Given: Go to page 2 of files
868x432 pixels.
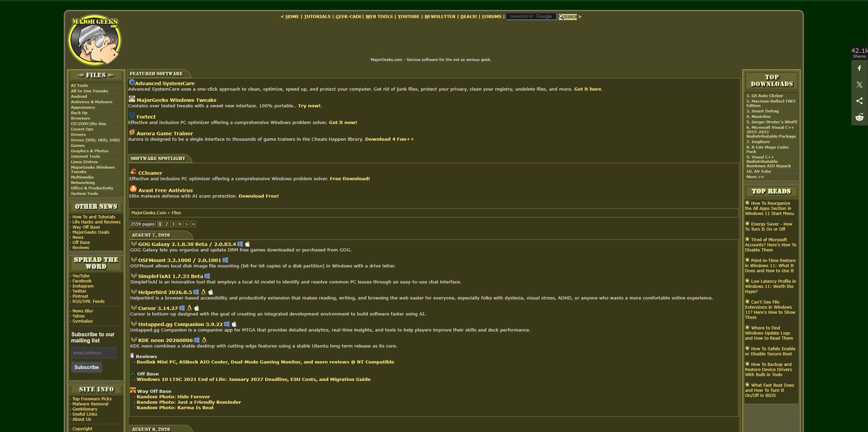Looking at the screenshot, I should click(x=166, y=224).
